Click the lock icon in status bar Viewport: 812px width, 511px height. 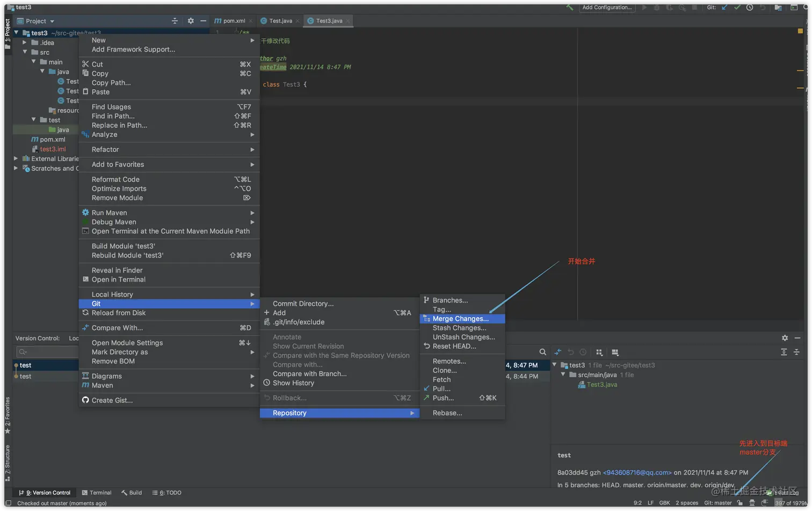tap(740, 503)
